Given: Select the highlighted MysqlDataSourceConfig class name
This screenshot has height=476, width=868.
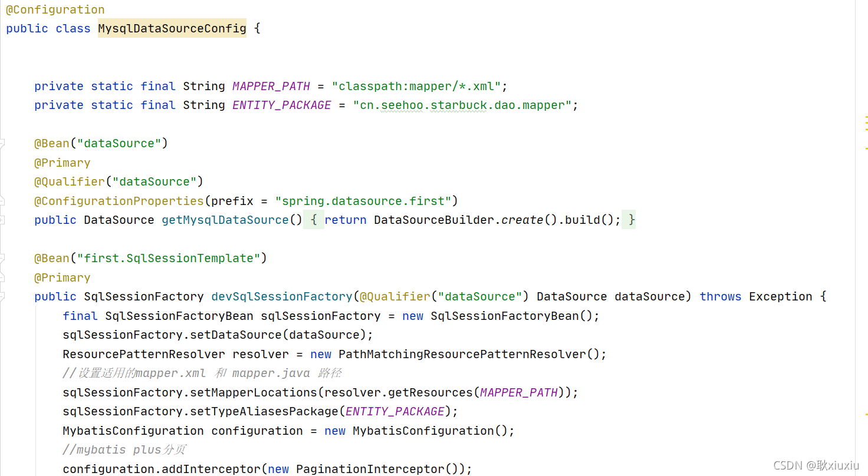Looking at the screenshot, I should tap(172, 28).
